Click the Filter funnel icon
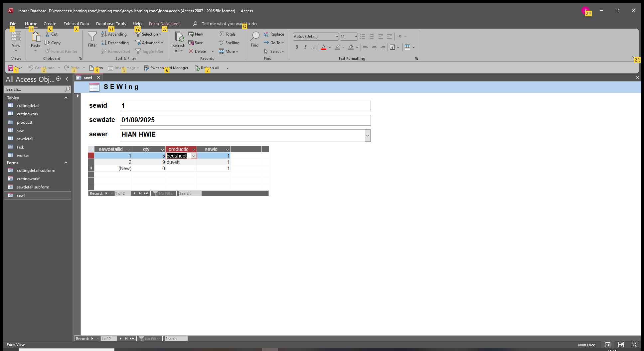The image size is (644, 351). pyautogui.click(x=92, y=37)
